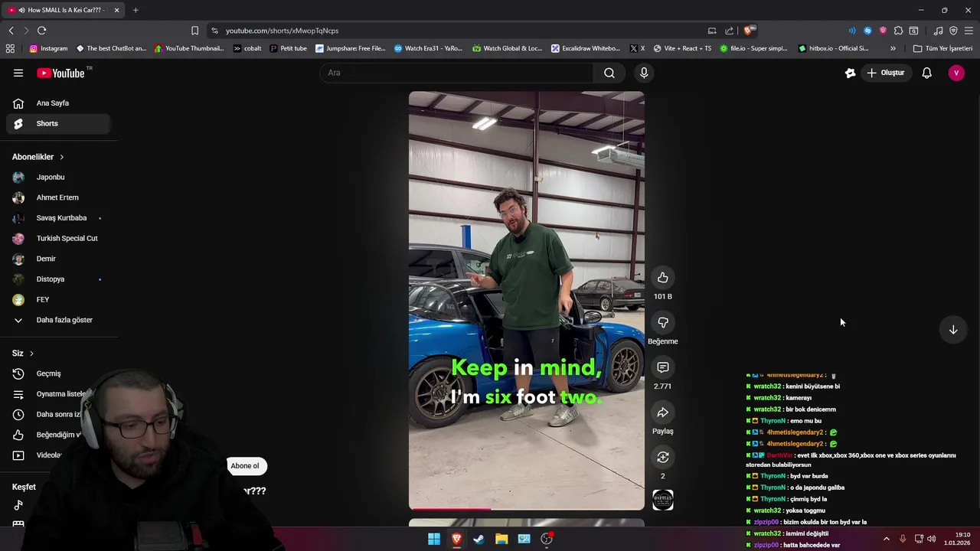The height and width of the screenshot is (551, 980).
Task: Click the browser share icon
Action: pos(730,31)
